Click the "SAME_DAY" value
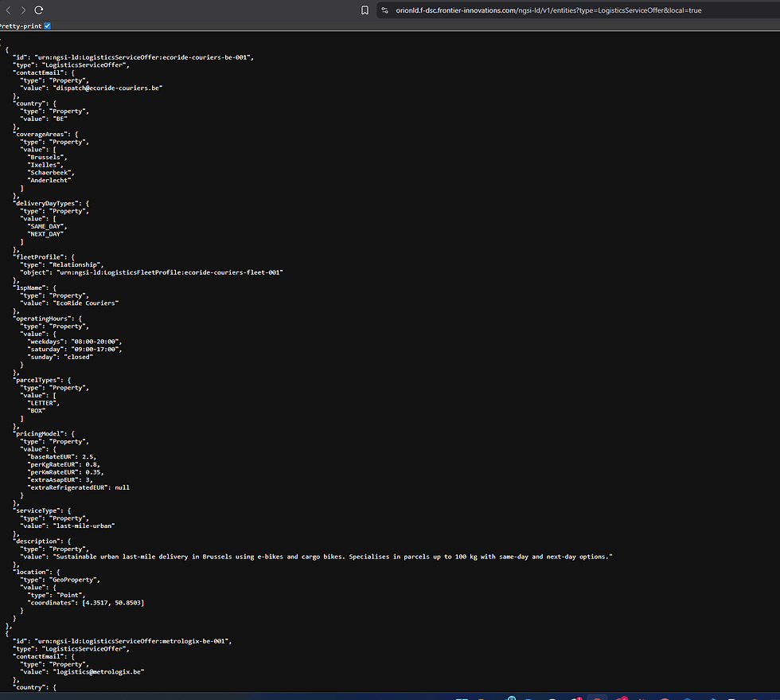This screenshot has height=700, width=780. coord(45,226)
